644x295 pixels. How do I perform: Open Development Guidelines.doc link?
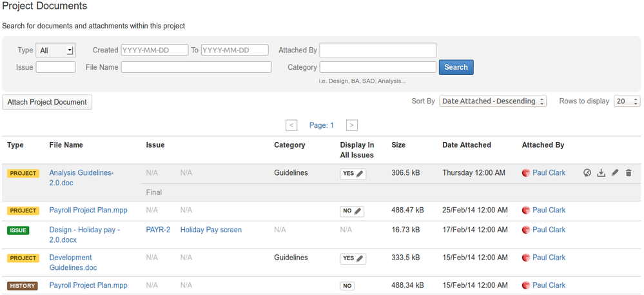[73, 263]
